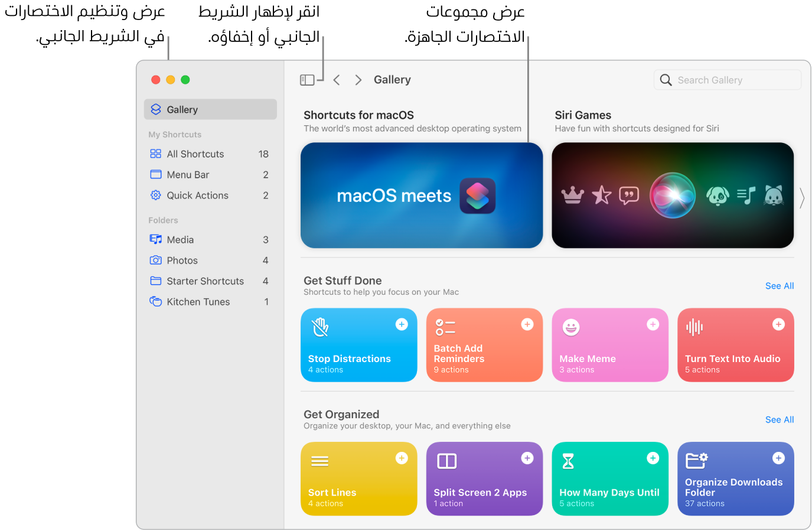
Task: Click the Get Stuff Done heading
Action: tap(343, 281)
